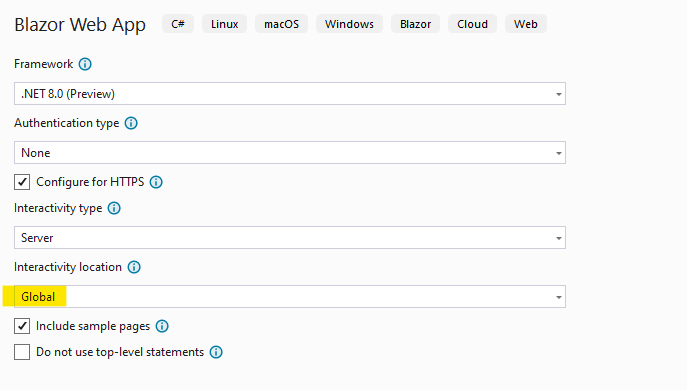Uncheck the Include sample pages checkbox
Image resolution: width=687 pixels, height=390 pixels.
[22, 326]
